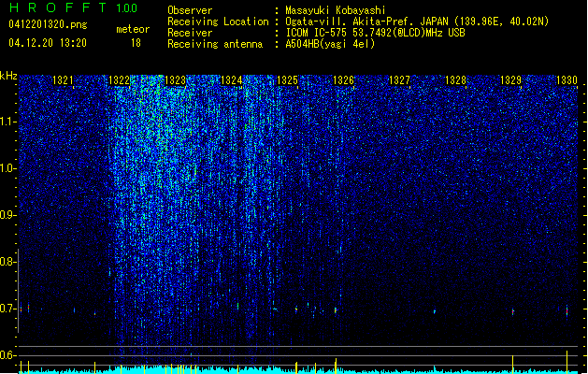Click the HROFFT title text
This screenshot has height=374, width=588.
(x=58, y=7)
